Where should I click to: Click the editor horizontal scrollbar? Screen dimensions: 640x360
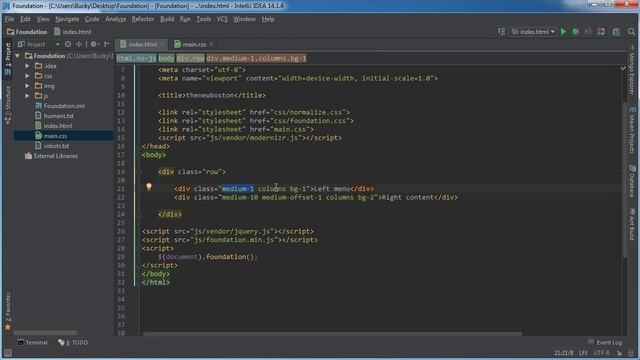click(332, 334)
